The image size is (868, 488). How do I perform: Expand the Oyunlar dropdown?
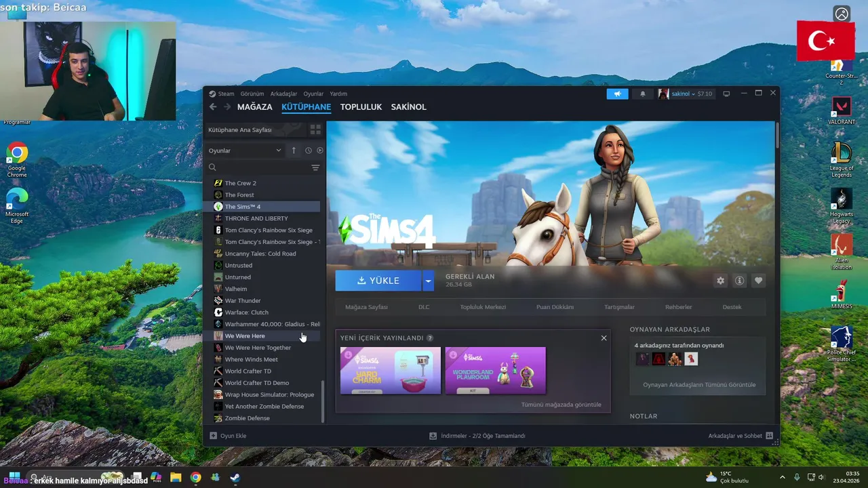pyautogui.click(x=245, y=150)
